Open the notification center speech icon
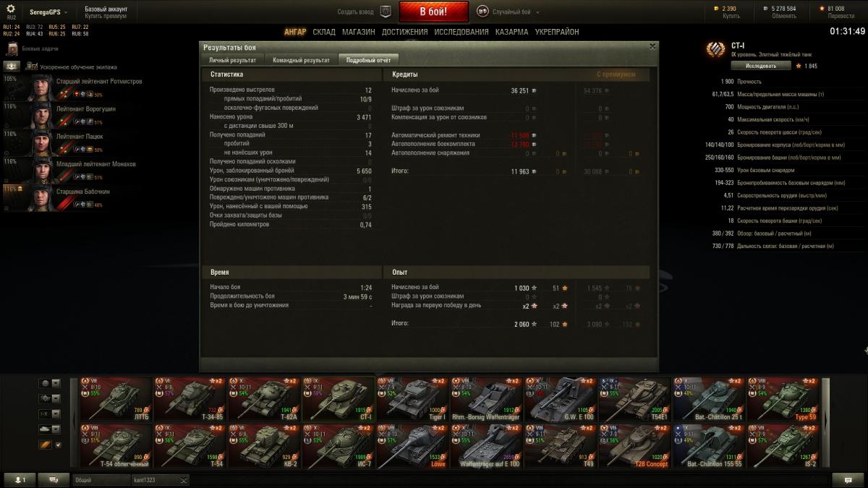Screen dimensions: 868x488 pos(848,479)
